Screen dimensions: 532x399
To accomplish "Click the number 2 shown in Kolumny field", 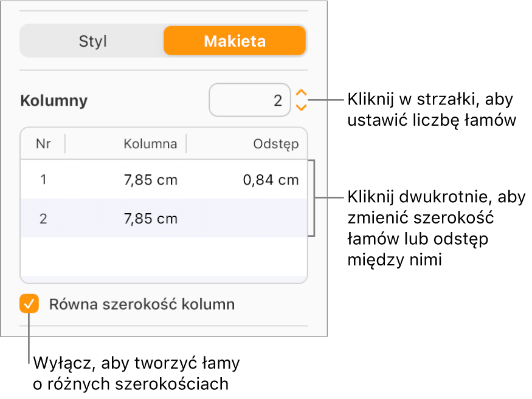I will pyautogui.click(x=279, y=100).
